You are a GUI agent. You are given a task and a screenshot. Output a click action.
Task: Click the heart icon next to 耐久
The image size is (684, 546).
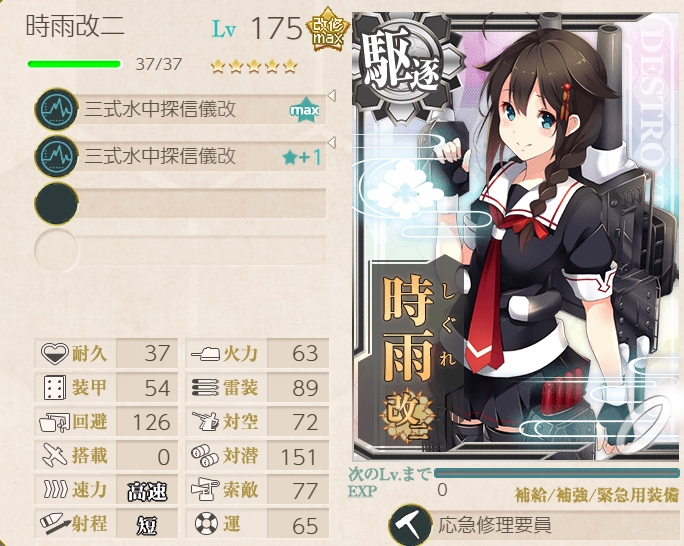click(x=55, y=353)
